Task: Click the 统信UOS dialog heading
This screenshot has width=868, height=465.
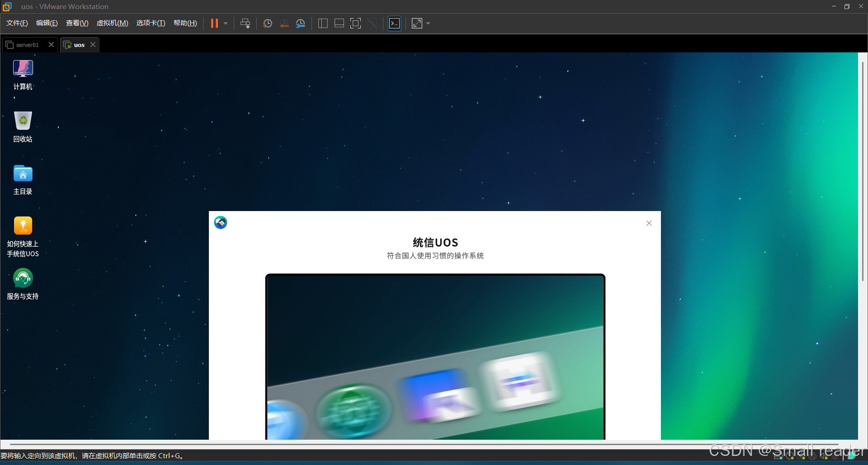Action: click(x=435, y=243)
